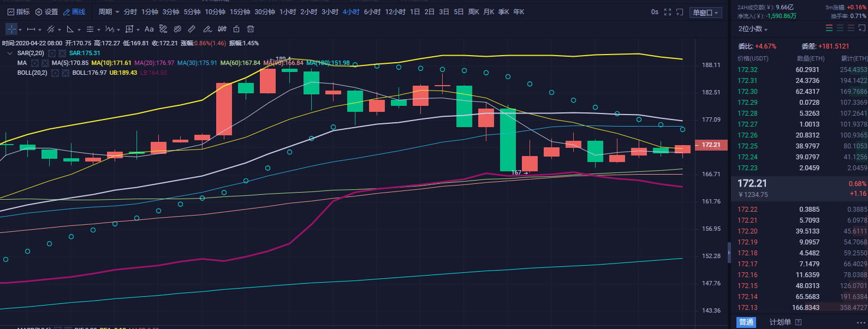
Task: Select the crosshair cursor drawing tool
Action: pyautogui.click(x=11, y=29)
